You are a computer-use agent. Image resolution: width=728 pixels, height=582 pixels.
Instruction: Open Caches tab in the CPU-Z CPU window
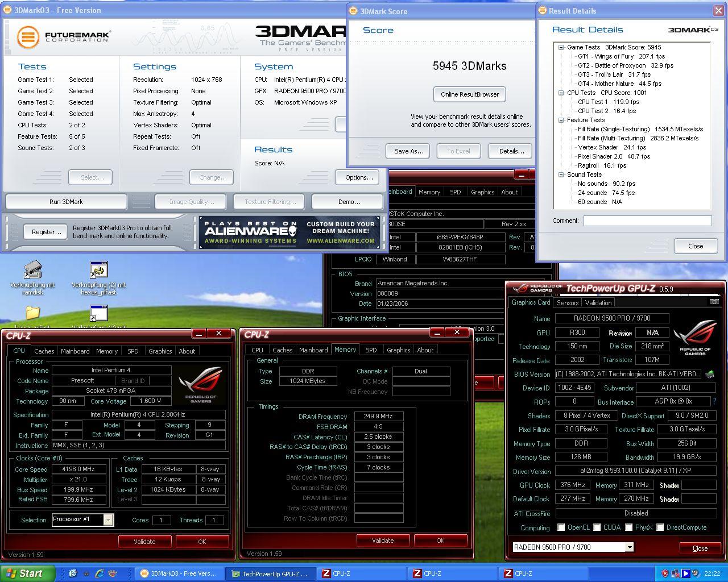click(44, 351)
